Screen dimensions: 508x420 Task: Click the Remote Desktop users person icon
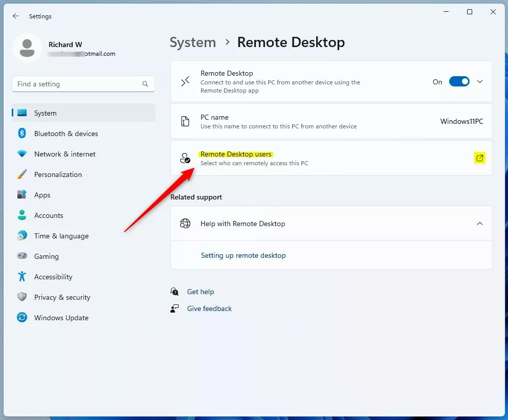tap(185, 158)
